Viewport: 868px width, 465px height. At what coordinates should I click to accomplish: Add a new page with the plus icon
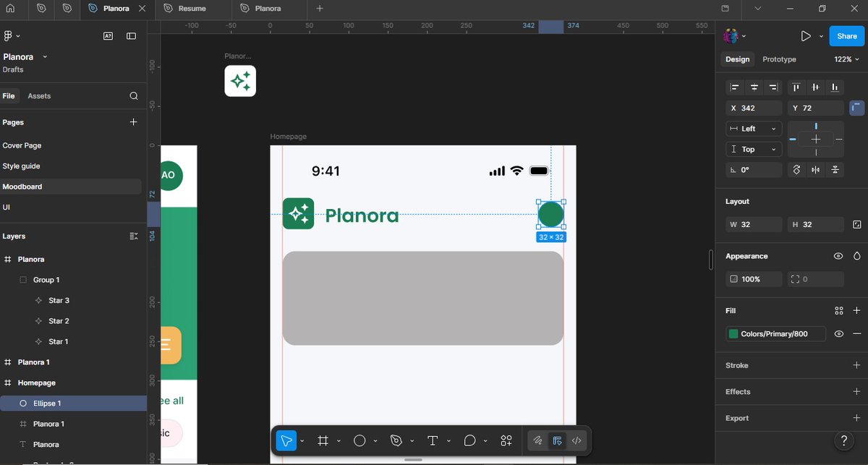click(x=133, y=122)
